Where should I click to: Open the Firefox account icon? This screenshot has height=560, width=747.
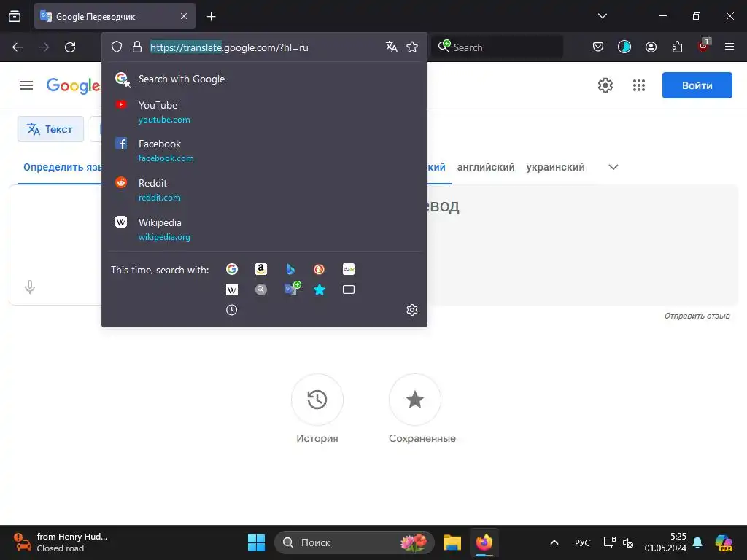(x=651, y=47)
